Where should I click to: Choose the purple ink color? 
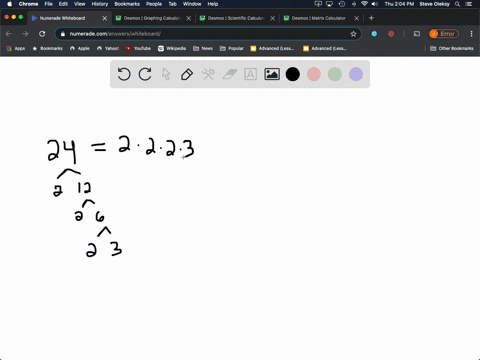click(x=356, y=74)
